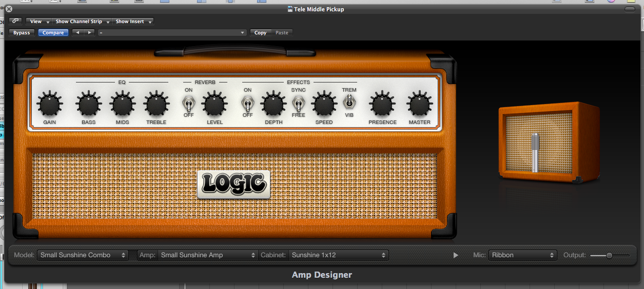
Task: Click the amp speaker grille cloth
Action: pos(235,185)
